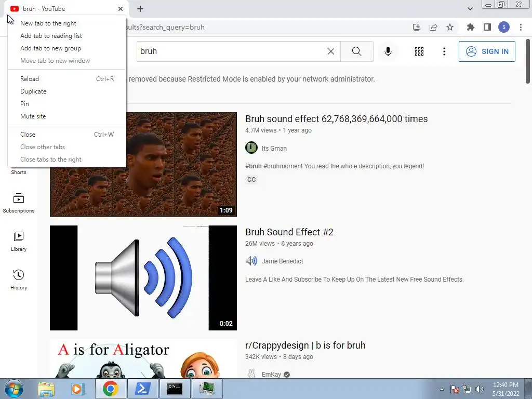The height and width of the screenshot is (399, 532).
Task: Open the Chrome profile avatar
Action: [504, 27]
